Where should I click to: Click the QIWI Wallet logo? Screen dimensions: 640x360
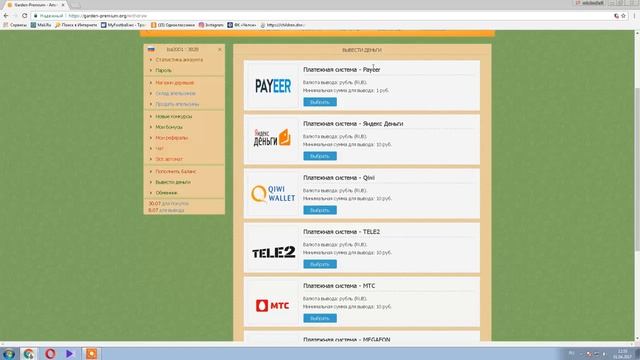click(x=273, y=193)
